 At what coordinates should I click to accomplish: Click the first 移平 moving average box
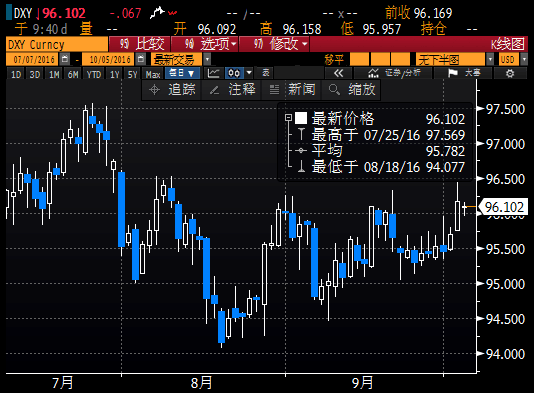359,59
